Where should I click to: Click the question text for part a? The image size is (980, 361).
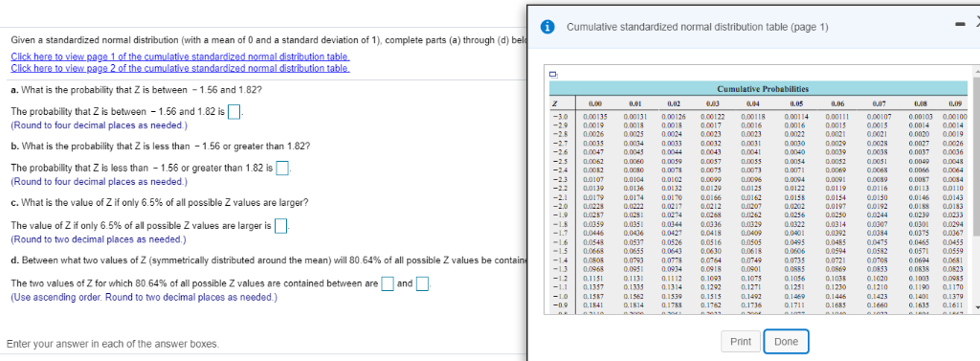tap(136, 90)
